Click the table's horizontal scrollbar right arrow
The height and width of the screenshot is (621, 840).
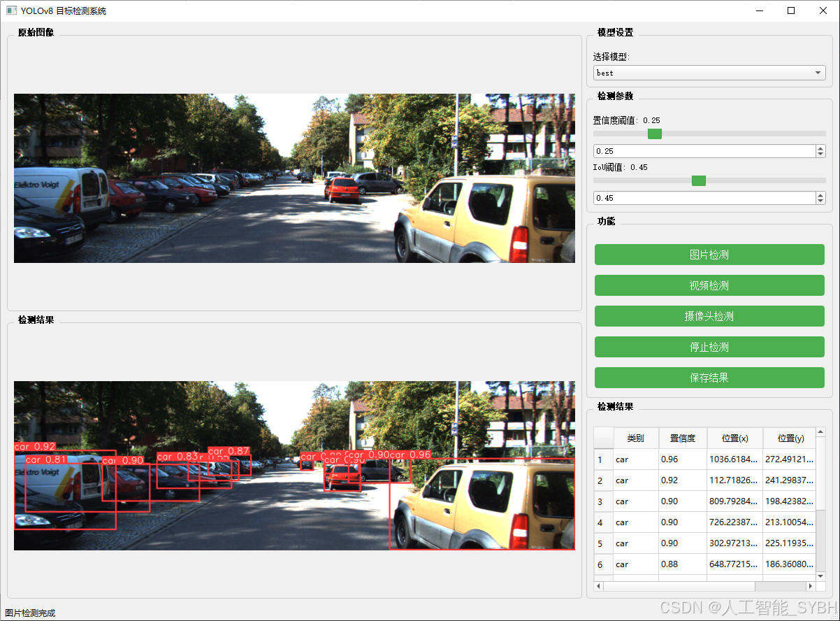811,587
